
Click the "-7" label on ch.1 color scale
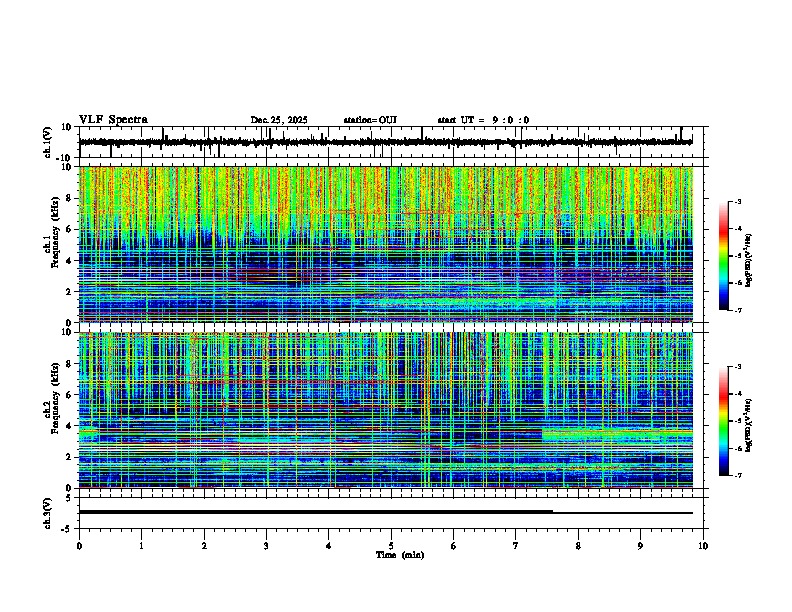click(x=737, y=310)
